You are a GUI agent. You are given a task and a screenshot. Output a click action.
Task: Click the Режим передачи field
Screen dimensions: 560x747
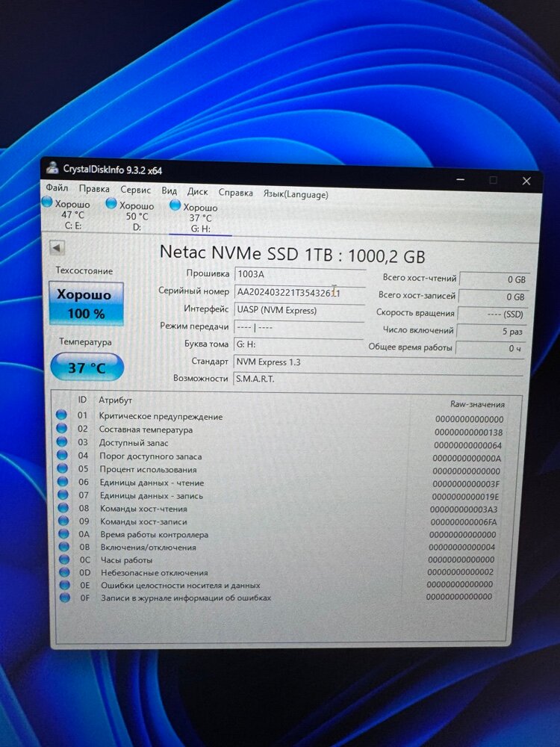pyautogui.click(x=299, y=327)
